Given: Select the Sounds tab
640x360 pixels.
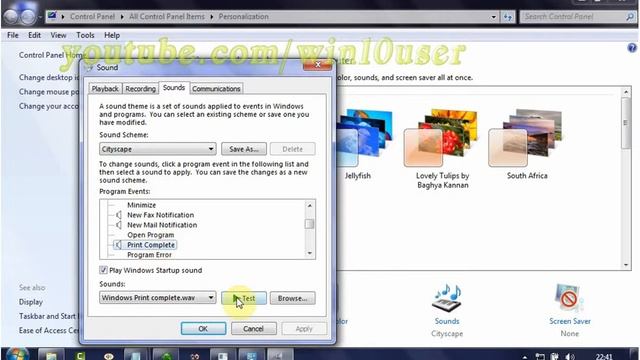Looking at the screenshot, I should point(174,88).
